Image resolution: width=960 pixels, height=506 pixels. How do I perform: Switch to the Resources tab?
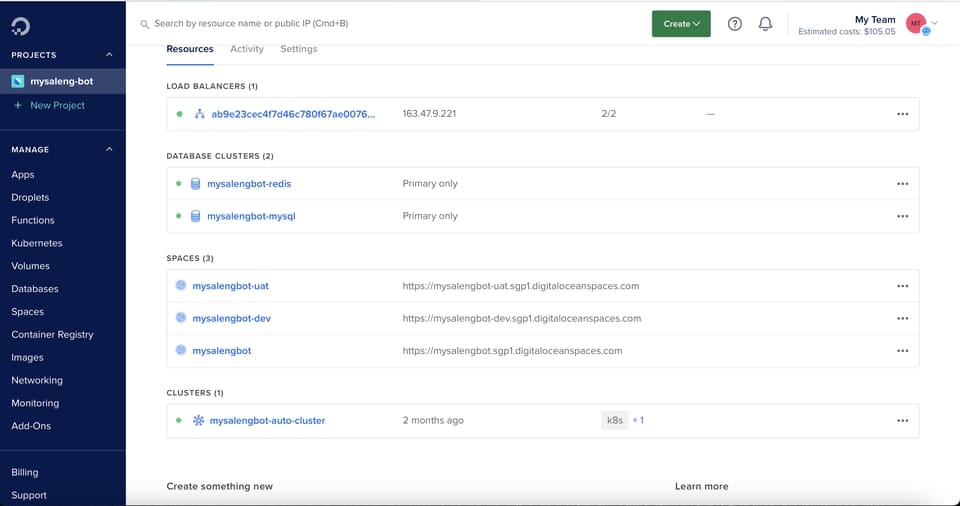pyautogui.click(x=190, y=49)
